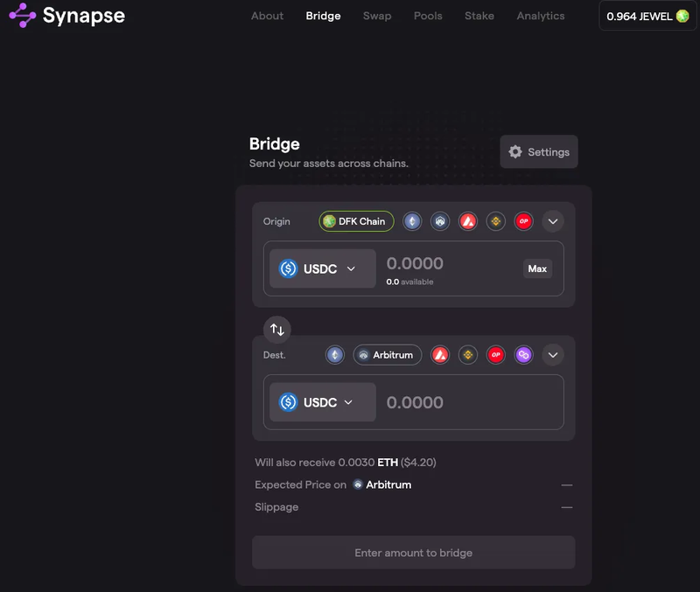
Task: Choose Optimism as origin chain
Action: click(523, 221)
